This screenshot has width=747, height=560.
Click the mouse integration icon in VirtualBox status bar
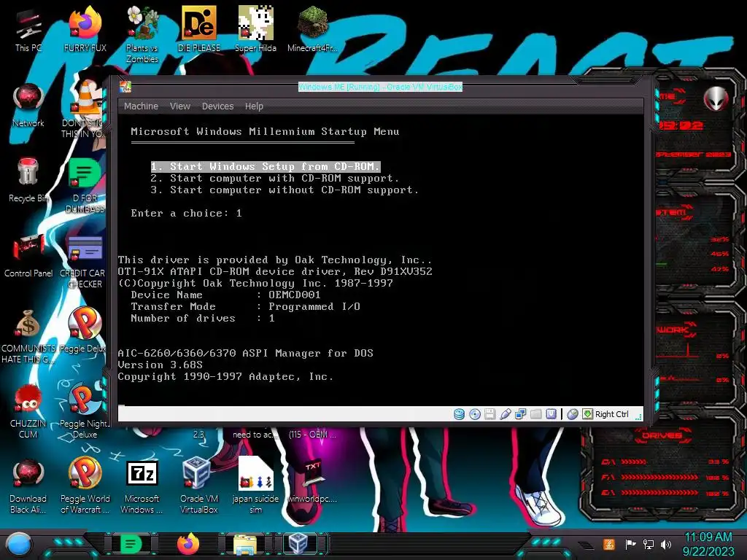click(573, 414)
